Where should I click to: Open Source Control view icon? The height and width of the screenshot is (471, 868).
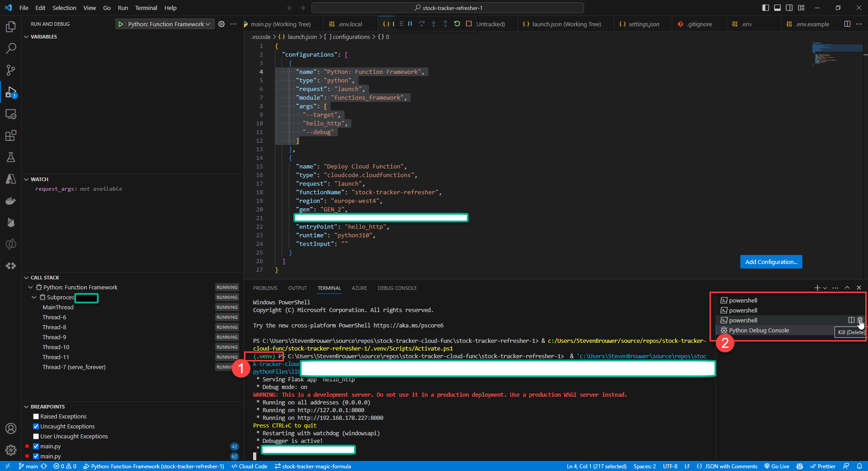click(x=11, y=70)
